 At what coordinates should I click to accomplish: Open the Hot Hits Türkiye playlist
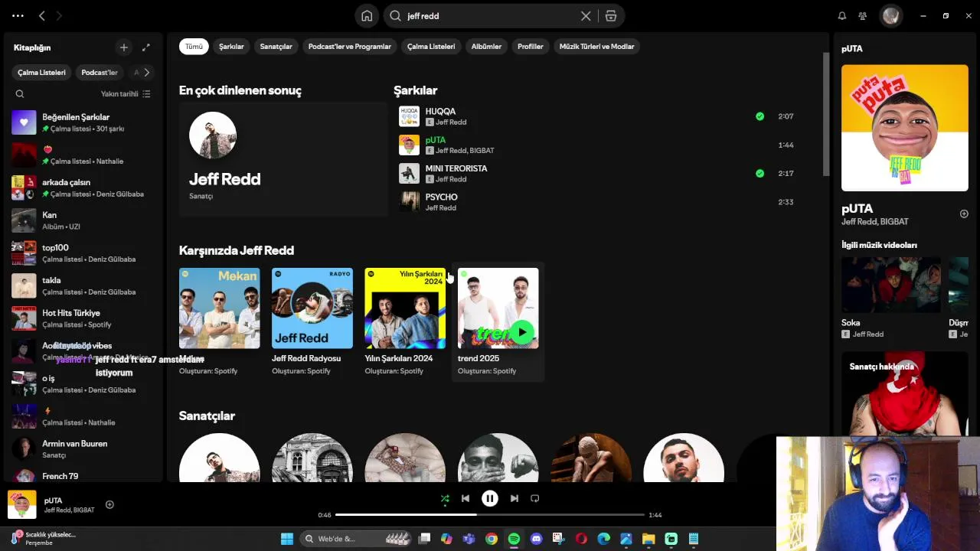83,318
